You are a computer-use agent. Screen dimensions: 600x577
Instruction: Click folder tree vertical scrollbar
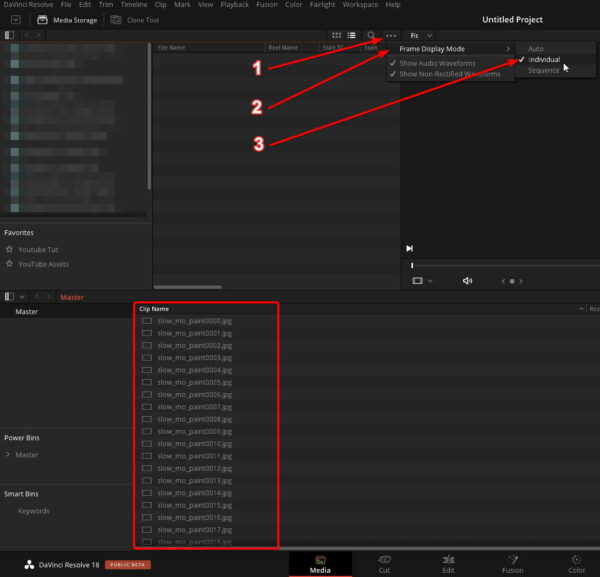149,117
